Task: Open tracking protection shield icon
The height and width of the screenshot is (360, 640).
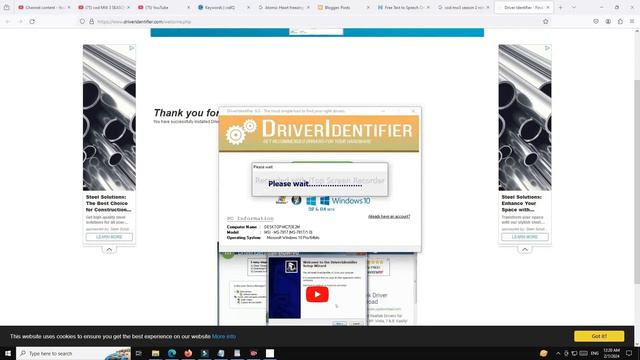Action: pyautogui.click(x=82, y=21)
